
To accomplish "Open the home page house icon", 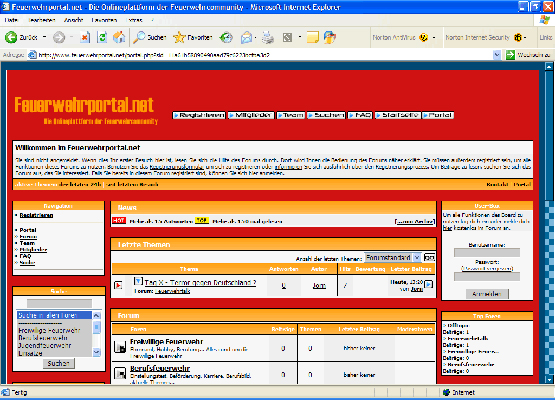I will (x=119, y=37).
